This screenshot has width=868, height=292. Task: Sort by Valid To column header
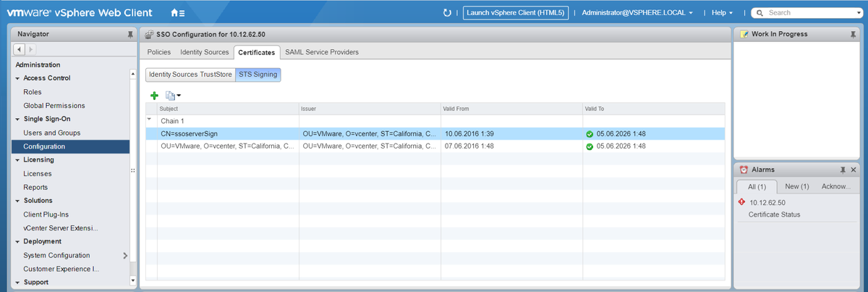point(653,109)
